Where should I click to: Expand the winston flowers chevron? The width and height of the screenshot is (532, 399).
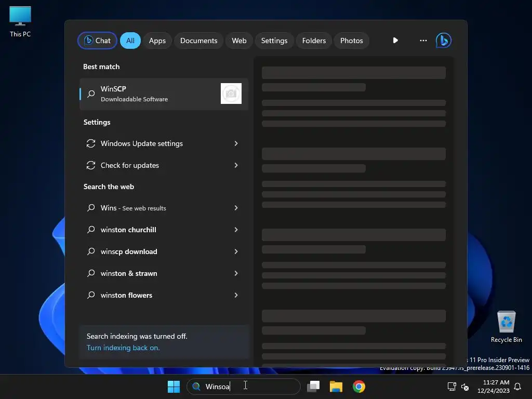pos(236,295)
